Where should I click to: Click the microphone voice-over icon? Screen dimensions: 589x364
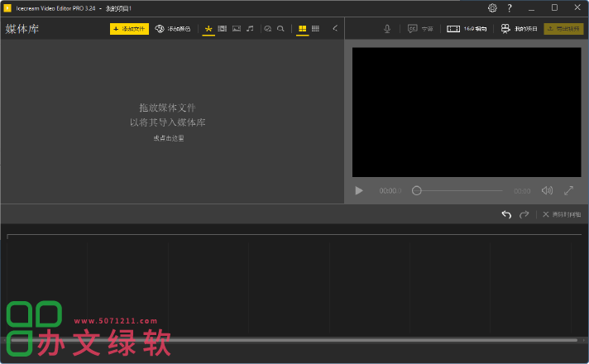tap(387, 29)
